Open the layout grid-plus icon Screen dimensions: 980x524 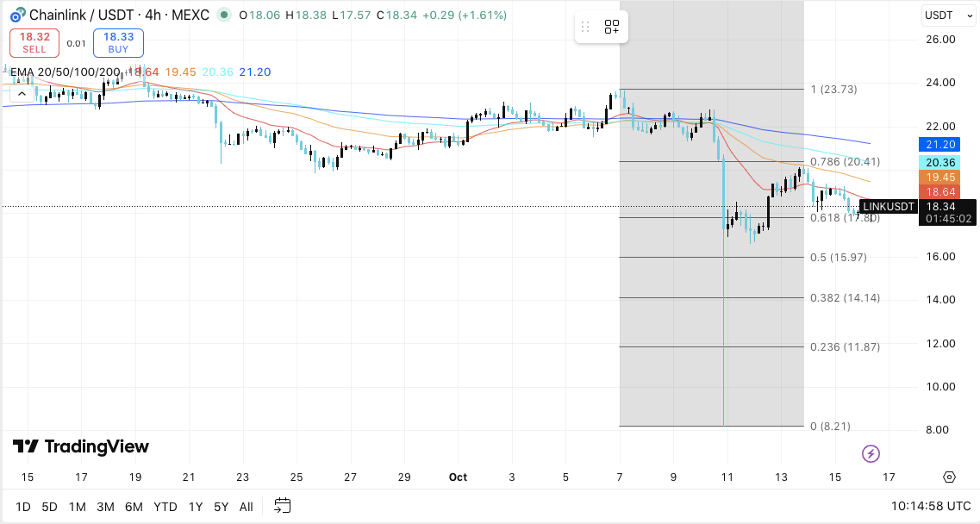tap(612, 28)
